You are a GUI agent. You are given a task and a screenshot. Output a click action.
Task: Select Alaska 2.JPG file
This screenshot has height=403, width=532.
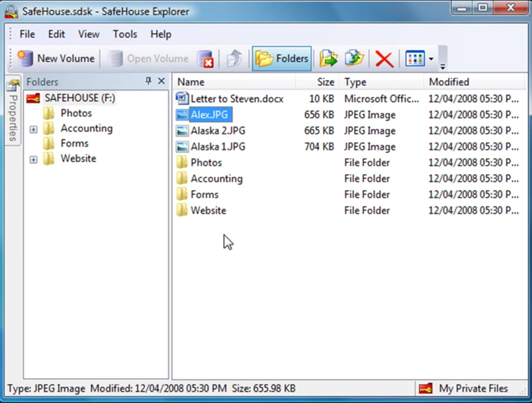point(218,130)
